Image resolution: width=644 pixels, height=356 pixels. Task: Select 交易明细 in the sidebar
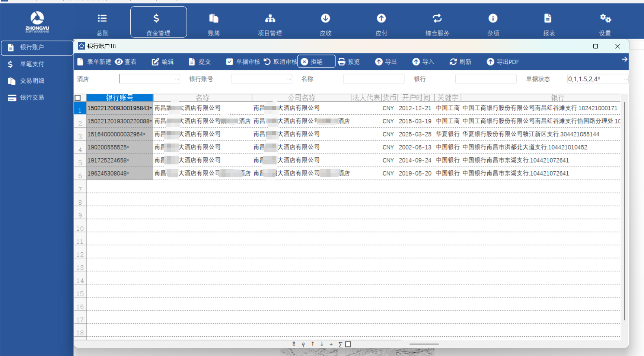32,81
